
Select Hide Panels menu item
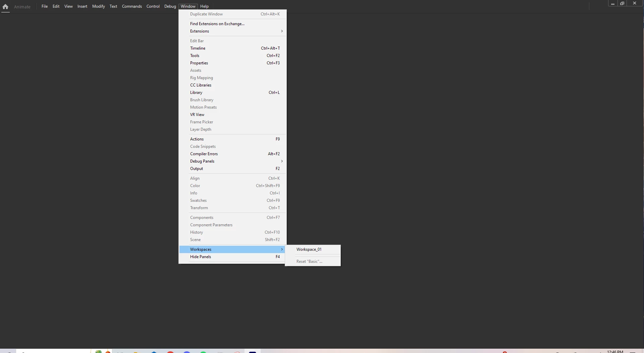tap(232, 257)
